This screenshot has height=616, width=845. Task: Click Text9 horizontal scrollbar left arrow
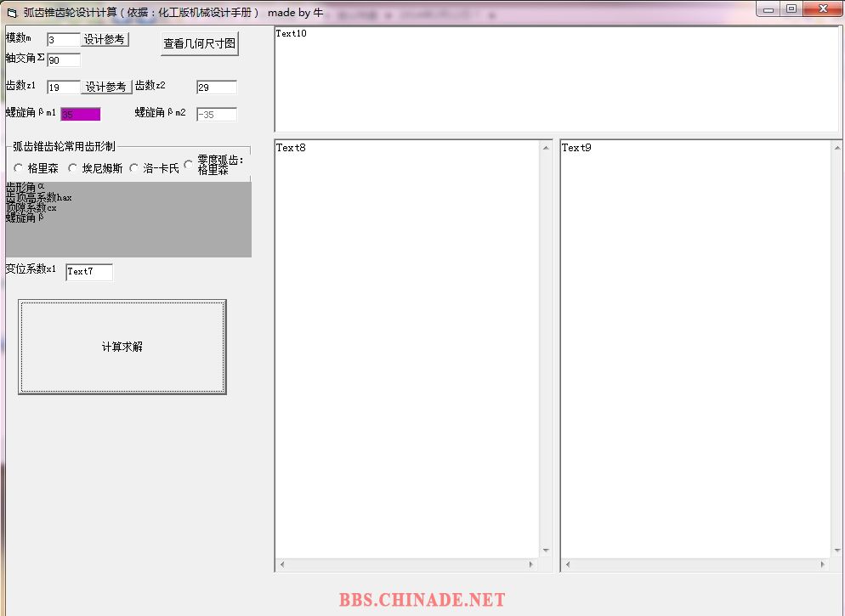568,564
